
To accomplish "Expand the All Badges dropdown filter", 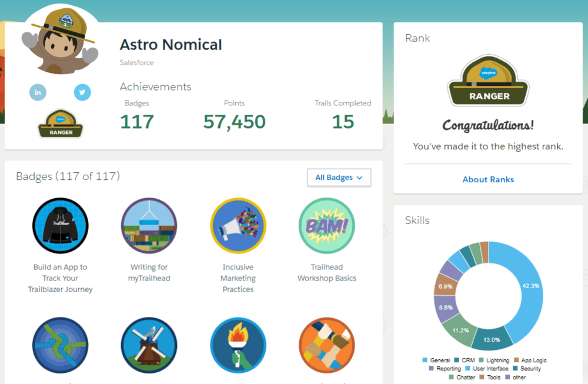I will (x=339, y=178).
